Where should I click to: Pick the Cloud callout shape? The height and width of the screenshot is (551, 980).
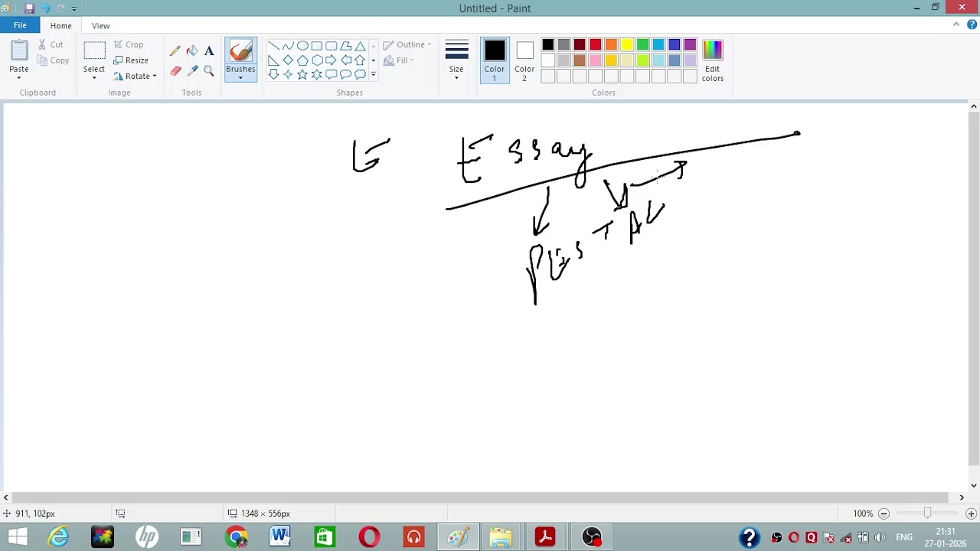tap(361, 75)
